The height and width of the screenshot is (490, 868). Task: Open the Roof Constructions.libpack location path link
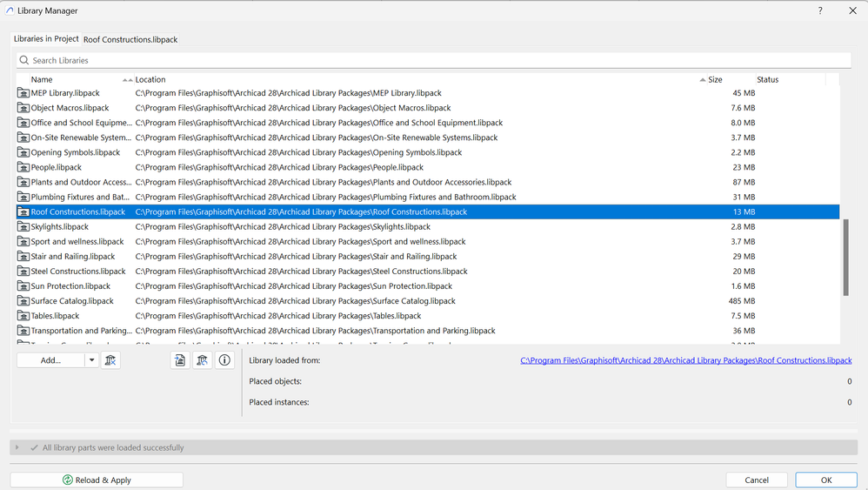[x=686, y=360]
